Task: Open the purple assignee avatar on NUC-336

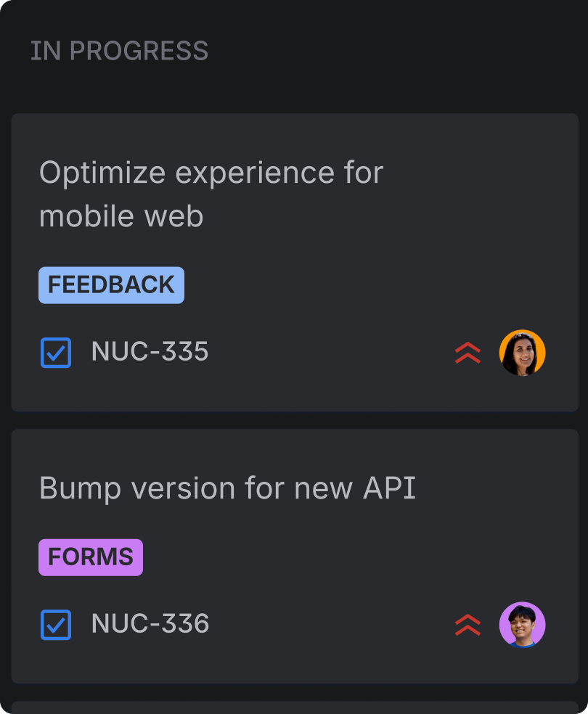Action: pos(522,625)
